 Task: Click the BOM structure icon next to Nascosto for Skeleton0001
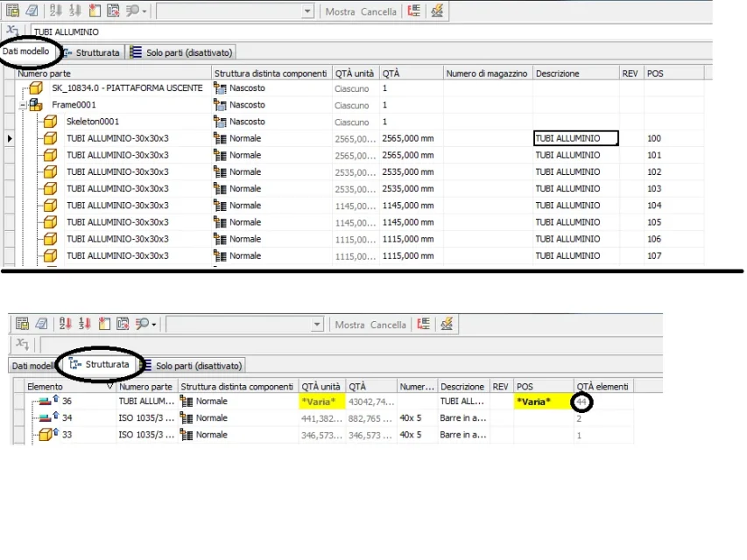[220, 122]
